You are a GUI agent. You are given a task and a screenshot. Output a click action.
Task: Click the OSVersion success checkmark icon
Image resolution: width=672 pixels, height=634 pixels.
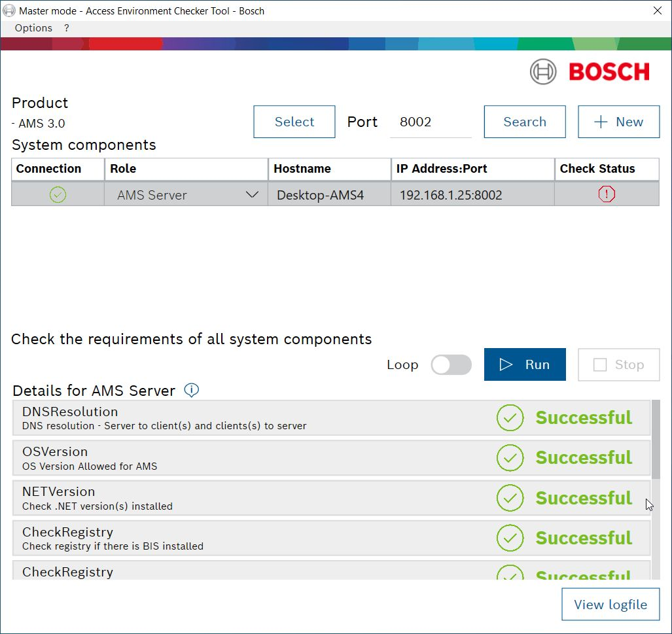tap(510, 458)
